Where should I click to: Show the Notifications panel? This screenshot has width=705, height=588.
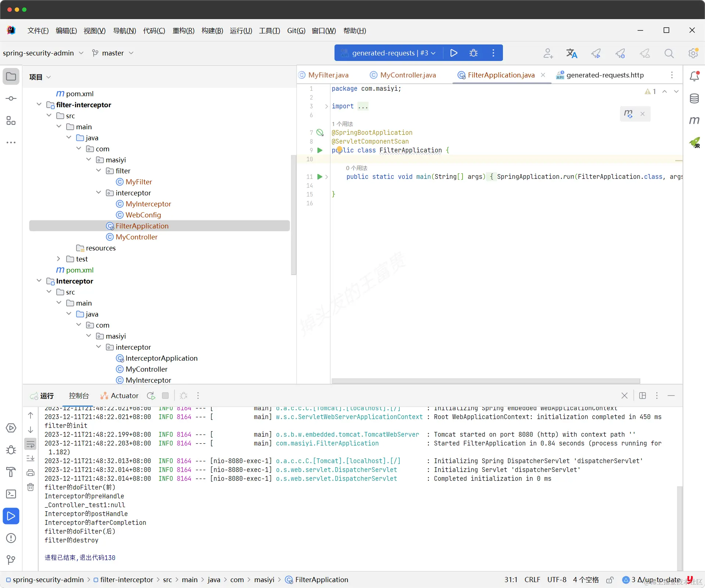694,76
